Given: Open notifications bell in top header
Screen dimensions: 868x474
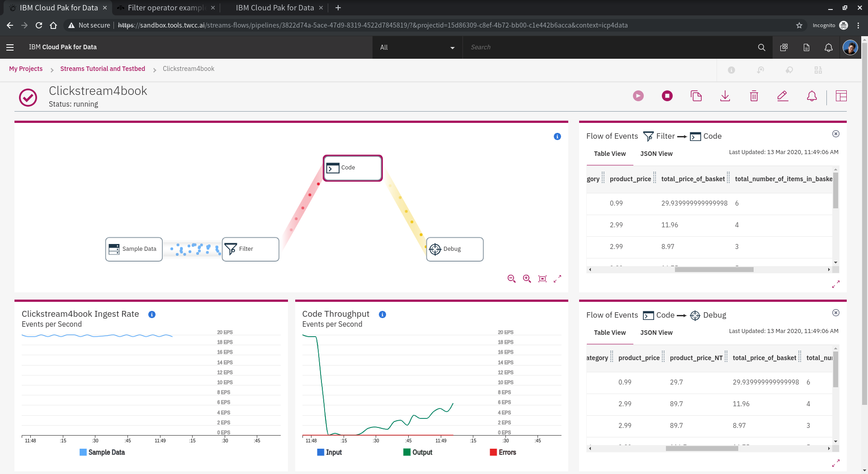Looking at the screenshot, I should pos(829,47).
